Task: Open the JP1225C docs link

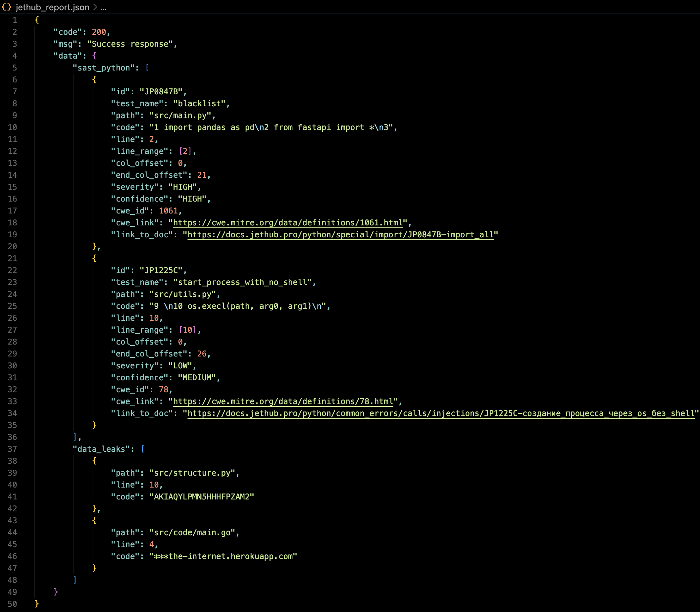Action: (441, 413)
